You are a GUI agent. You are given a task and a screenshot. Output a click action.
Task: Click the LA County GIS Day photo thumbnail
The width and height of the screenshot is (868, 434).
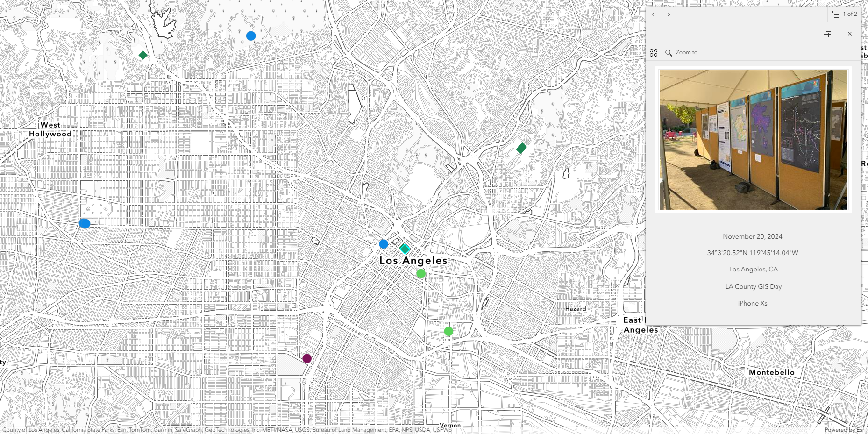(x=753, y=140)
